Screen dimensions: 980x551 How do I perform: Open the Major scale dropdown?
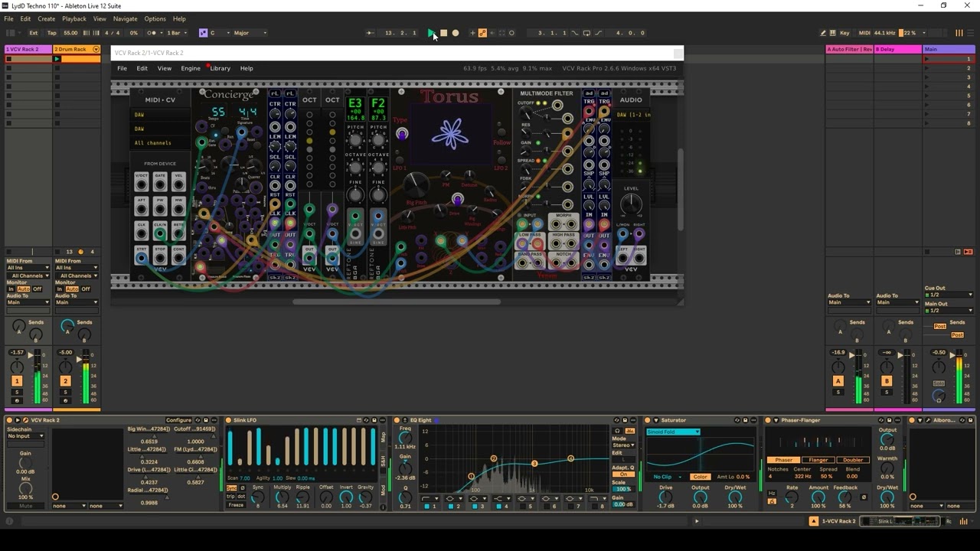point(250,33)
